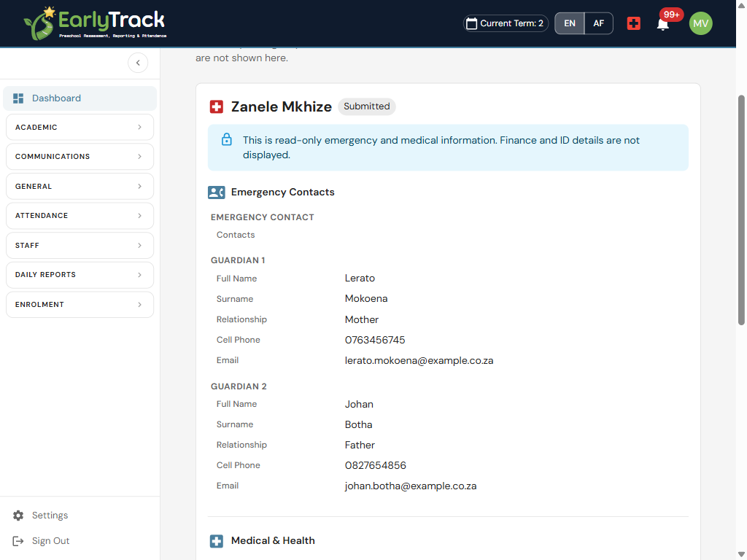Open the MV user avatar menu

[700, 23]
